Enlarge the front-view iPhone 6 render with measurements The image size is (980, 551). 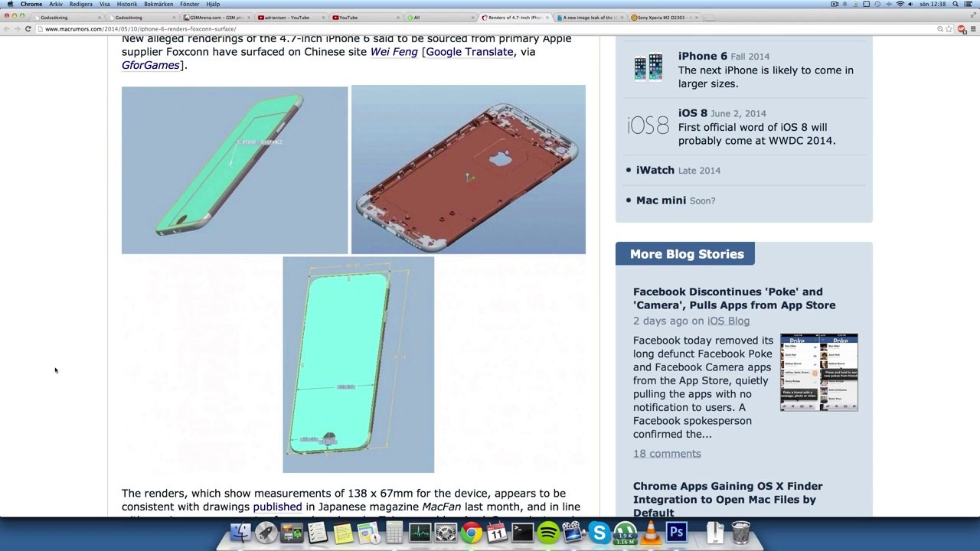[358, 364]
